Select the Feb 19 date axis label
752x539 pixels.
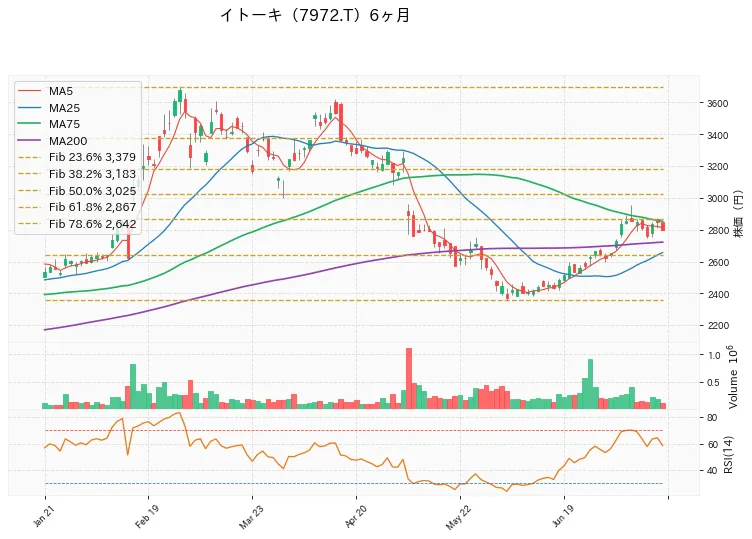147,516
